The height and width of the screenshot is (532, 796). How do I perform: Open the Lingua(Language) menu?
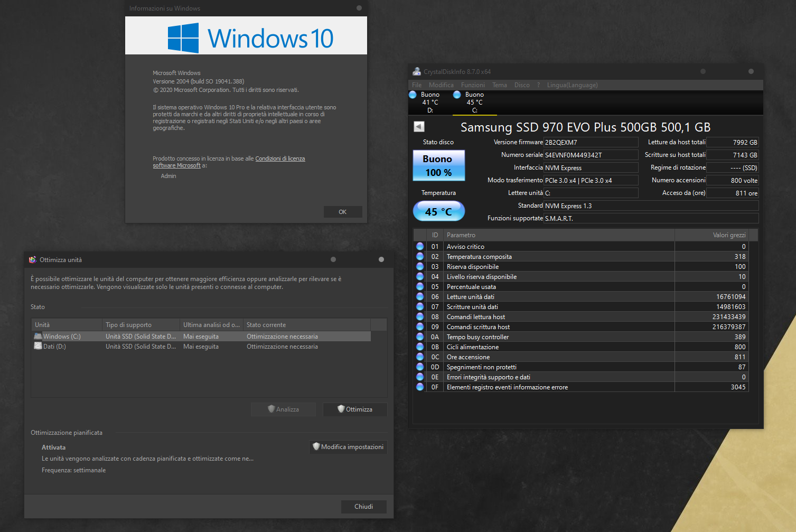click(x=573, y=85)
